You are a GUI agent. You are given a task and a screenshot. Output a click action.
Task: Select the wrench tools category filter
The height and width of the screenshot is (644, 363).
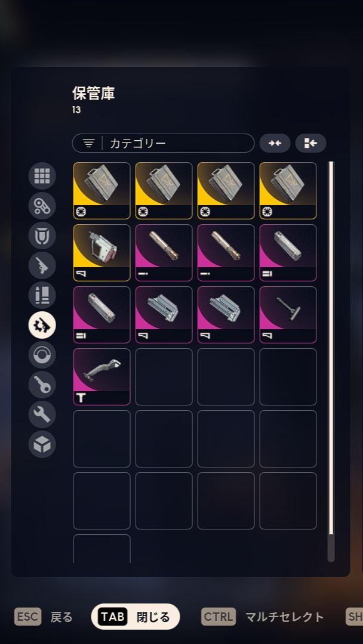tap(42, 414)
